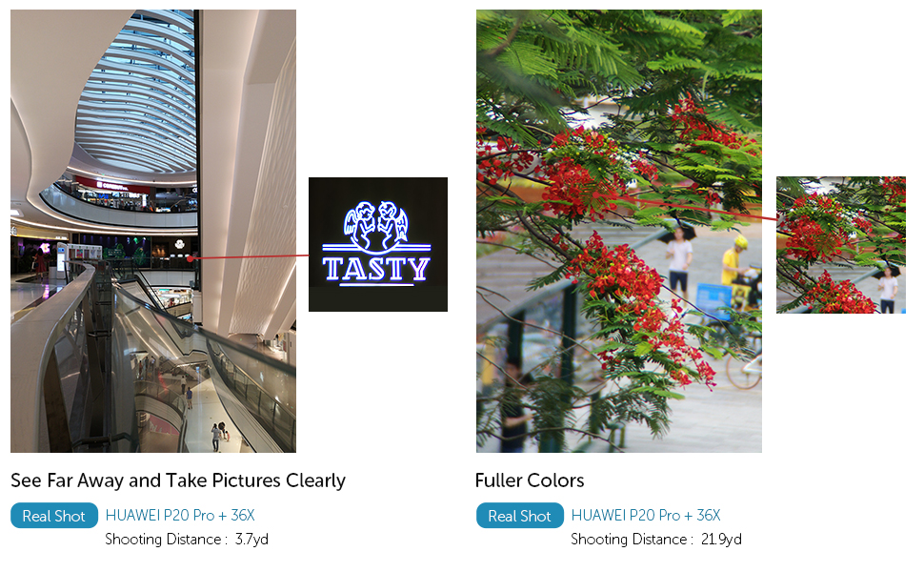The width and height of the screenshot is (924, 572).
Task: Click the red dot marker on the mall photo
Action: point(190,258)
